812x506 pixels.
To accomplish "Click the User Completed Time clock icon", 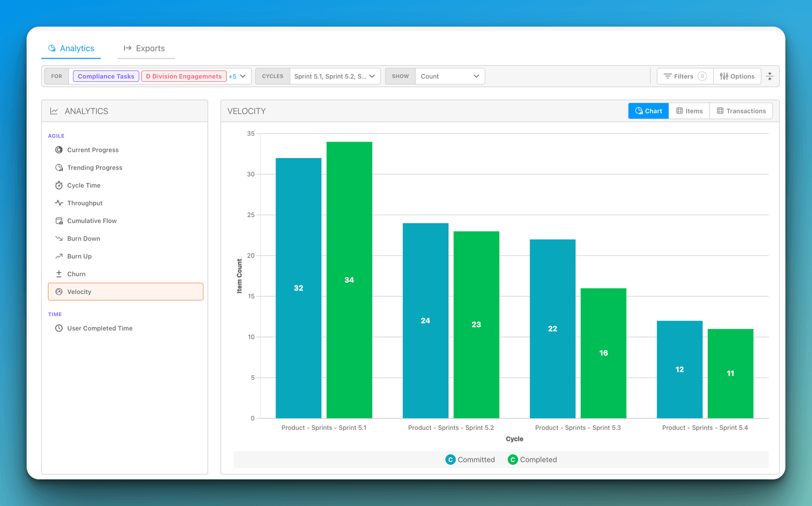I will tap(59, 328).
